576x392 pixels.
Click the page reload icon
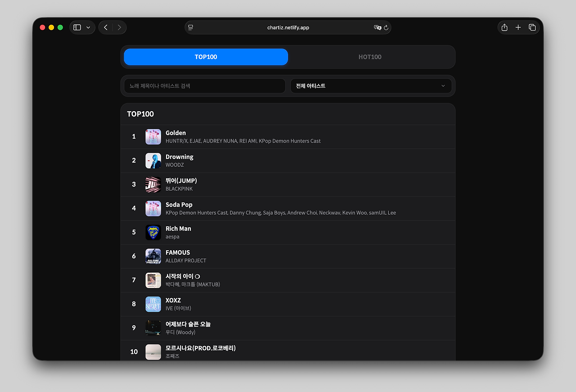tap(386, 27)
